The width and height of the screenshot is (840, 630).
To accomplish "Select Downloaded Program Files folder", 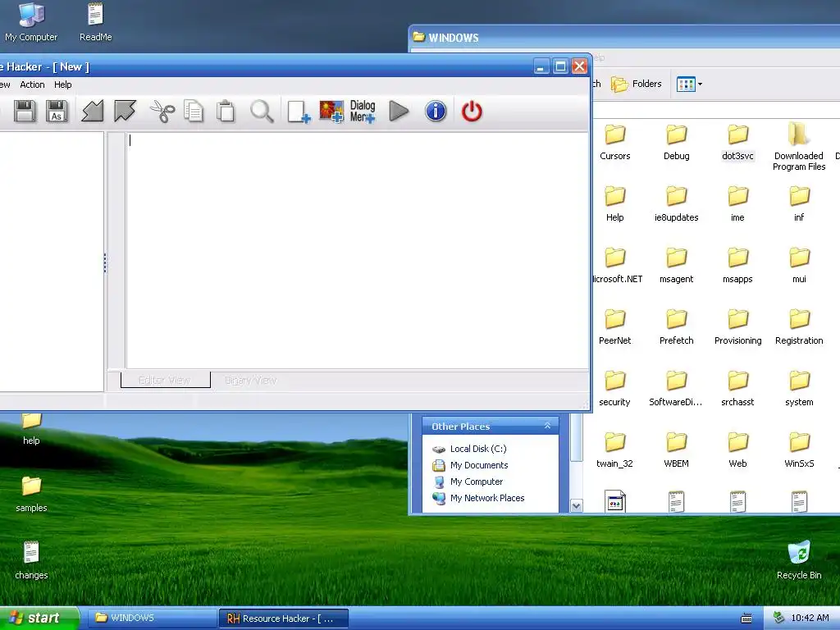I will tap(799, 147).
